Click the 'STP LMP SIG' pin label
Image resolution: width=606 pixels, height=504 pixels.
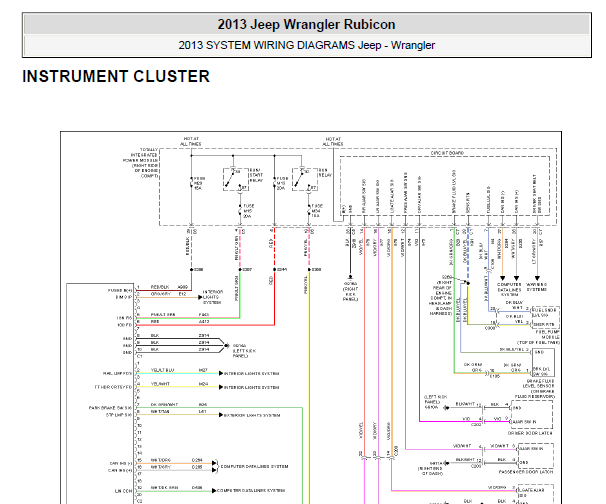[x=119, y=415]
